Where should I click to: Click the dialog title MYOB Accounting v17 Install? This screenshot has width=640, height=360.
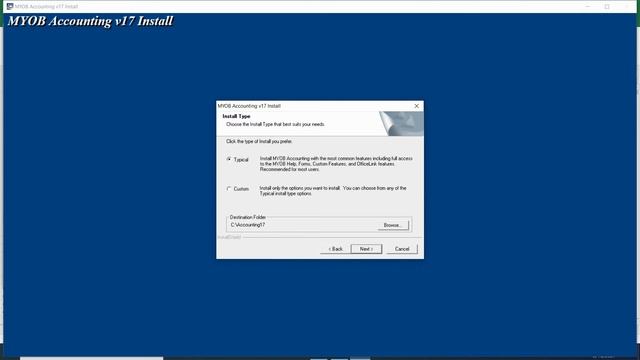coord(249,106)
